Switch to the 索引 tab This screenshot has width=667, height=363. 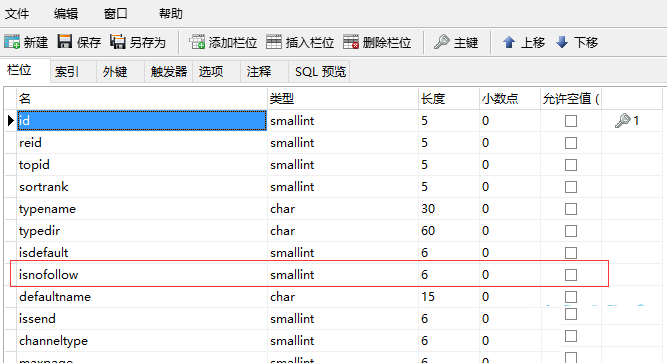click(67, 71)
